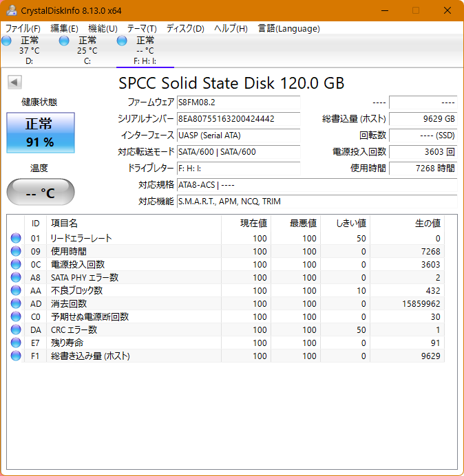Click the 健康状態 label

tap(39, 102)
